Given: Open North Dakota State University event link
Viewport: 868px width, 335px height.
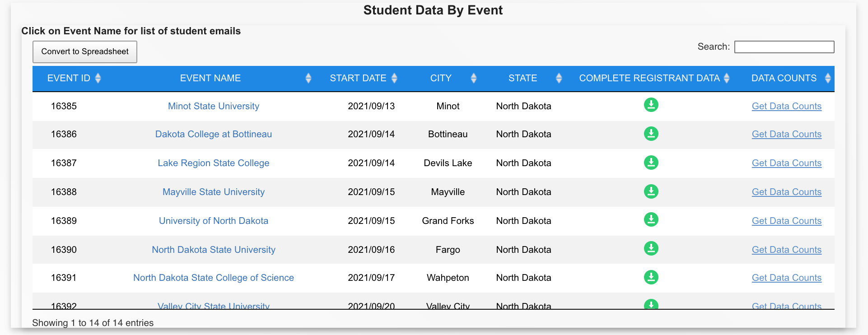Looking at the screenshot, I should [x=214, y=250].
